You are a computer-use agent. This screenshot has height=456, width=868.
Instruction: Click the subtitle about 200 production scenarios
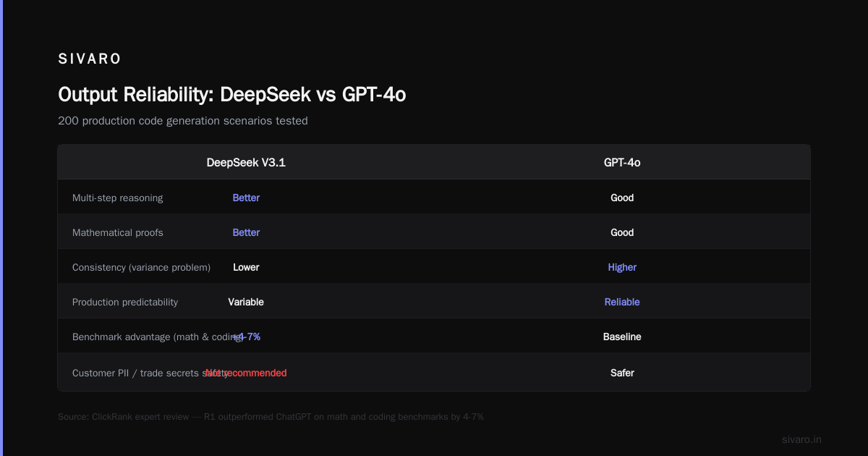coord(183,121)
